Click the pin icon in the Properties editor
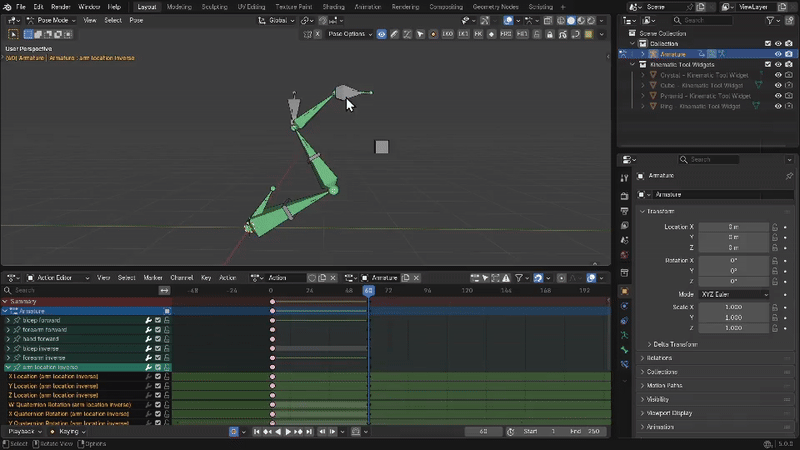The image size is (800, 450). [x=789, y=176]
